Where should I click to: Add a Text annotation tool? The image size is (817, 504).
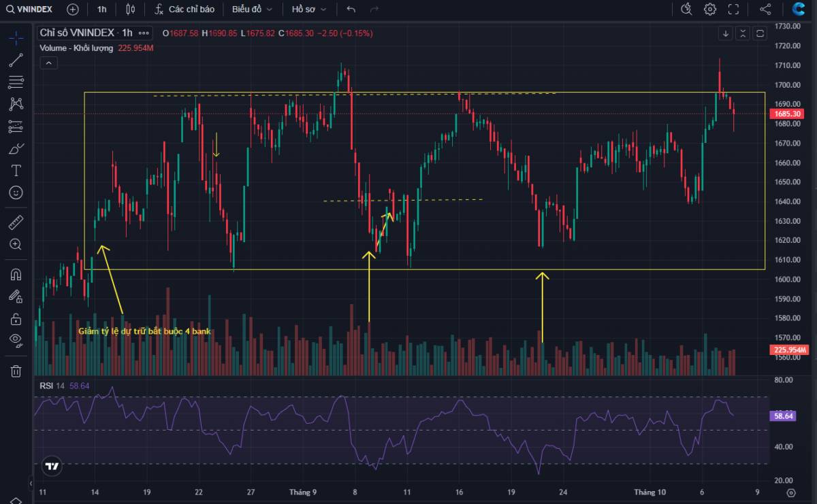point(15,170)
